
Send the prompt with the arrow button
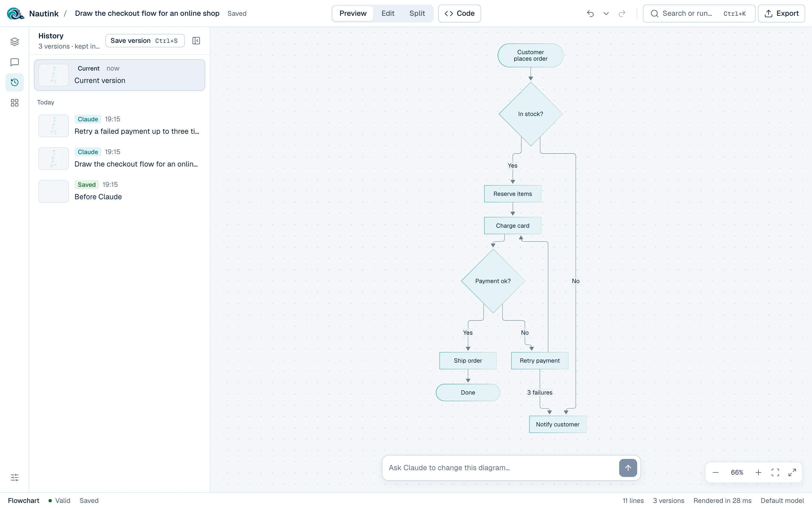[628, 468]
